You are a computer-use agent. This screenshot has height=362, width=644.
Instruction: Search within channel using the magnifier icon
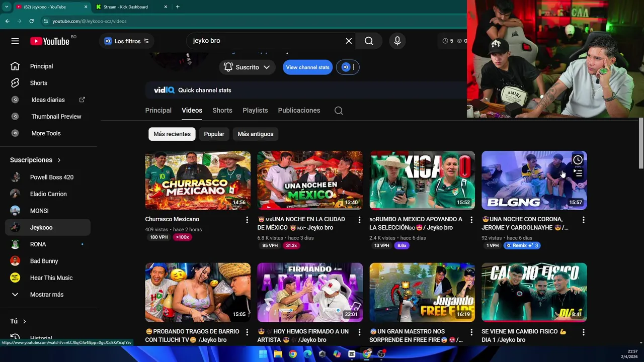[x=339, y=111]
